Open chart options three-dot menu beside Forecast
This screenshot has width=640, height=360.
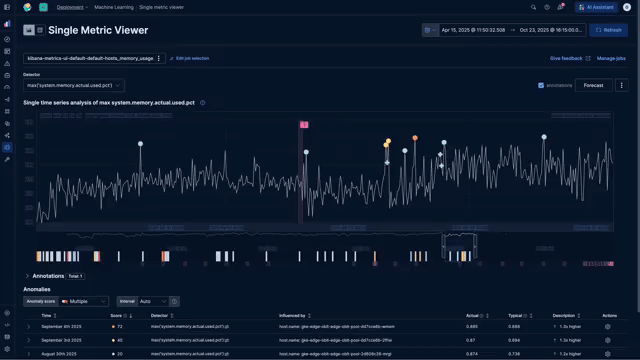[x=622, y=85]
